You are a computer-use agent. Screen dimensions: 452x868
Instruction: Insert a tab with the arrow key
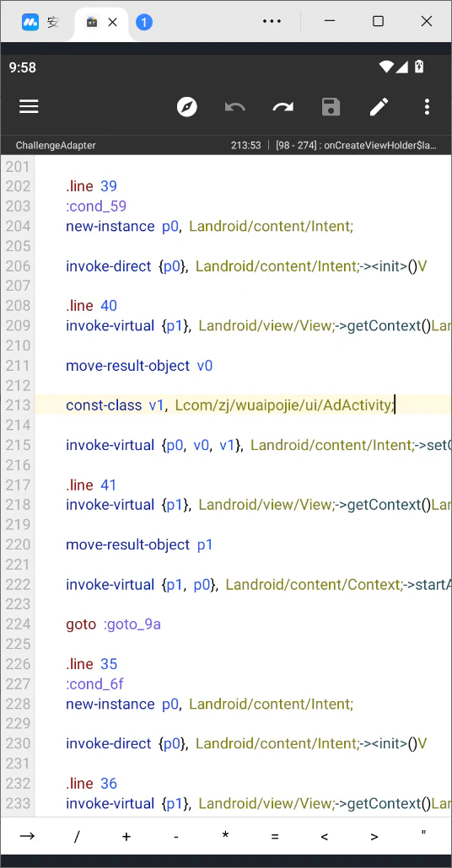[27, 836]
